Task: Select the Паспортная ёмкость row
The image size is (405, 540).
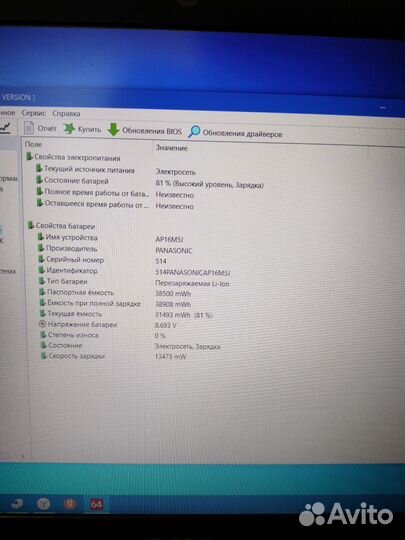Action: tap(76, 292)
